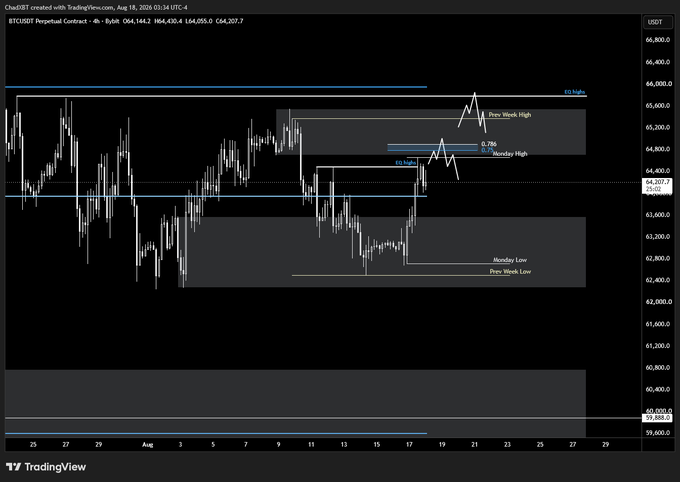Click date 21 on the time axis
Image resolution: width=680 pixels, height=482 pixels.
point(474,444)
